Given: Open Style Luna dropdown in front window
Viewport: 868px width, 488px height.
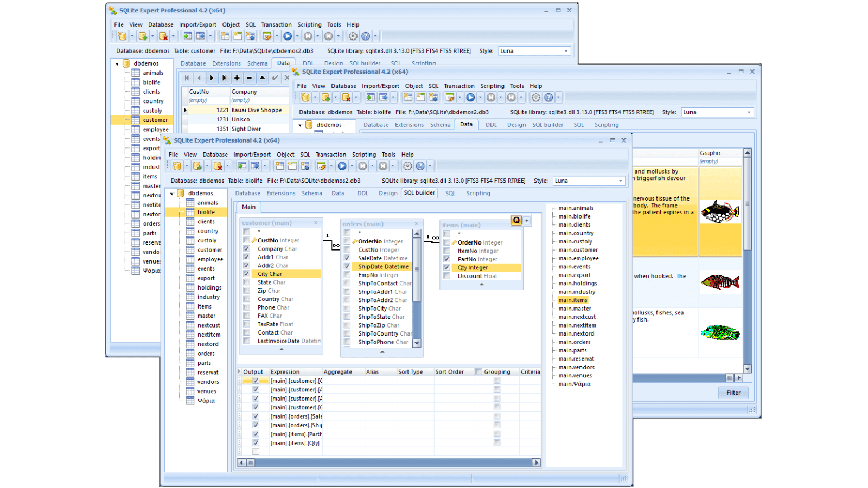Looking at the screenshot, I should (x=621, y=181).
